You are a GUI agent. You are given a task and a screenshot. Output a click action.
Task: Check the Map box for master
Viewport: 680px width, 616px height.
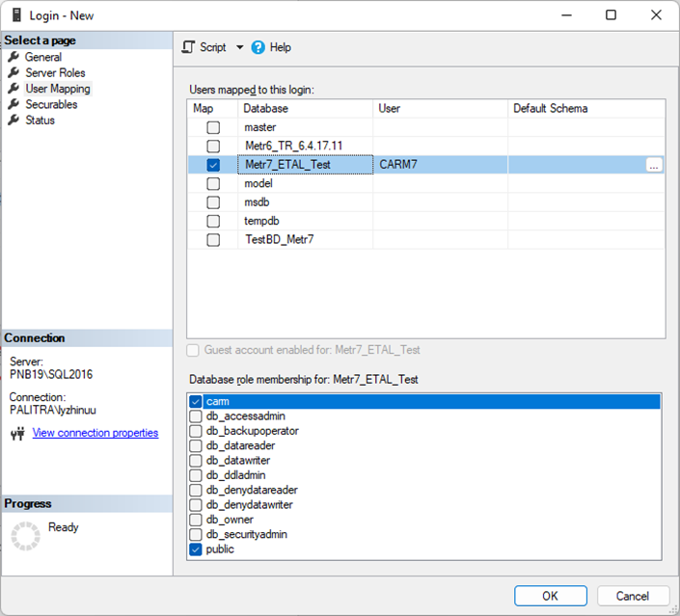pyautogui.click(x=213, y=127)
